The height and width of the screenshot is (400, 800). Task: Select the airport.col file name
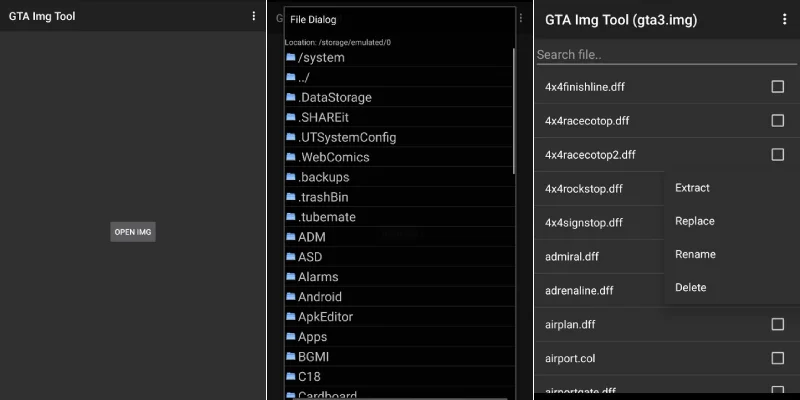coord(570,359)
